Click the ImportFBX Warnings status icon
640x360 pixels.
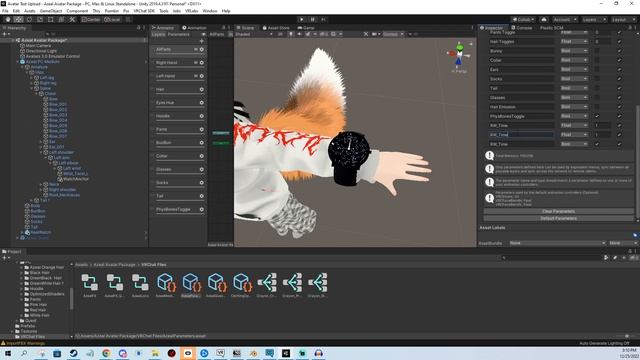pos(3,343)
